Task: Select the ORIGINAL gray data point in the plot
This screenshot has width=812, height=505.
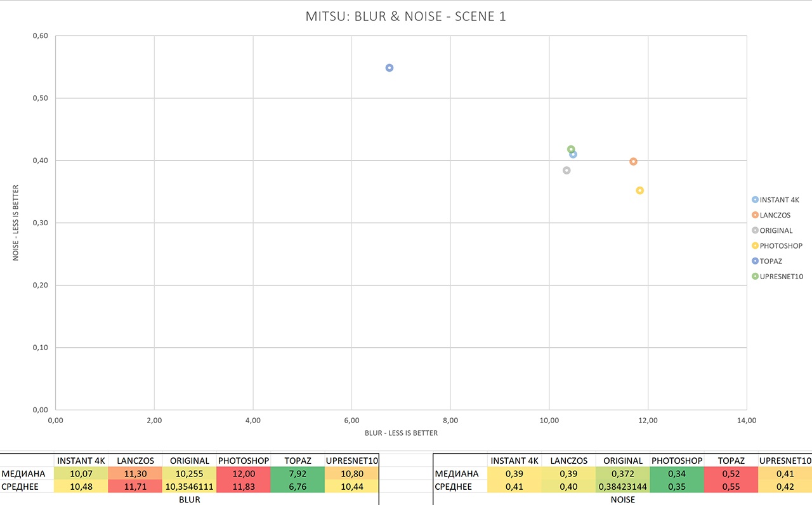Action: 566,170
